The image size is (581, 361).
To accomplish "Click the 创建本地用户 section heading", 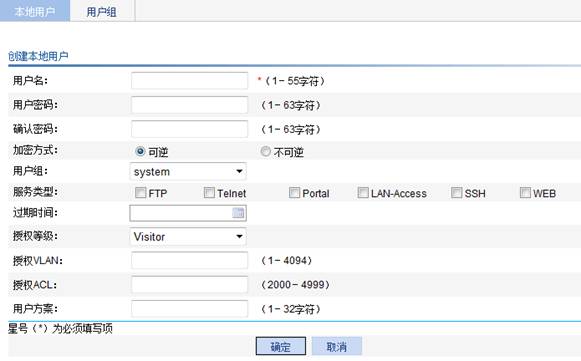I will tap(38, 56).
